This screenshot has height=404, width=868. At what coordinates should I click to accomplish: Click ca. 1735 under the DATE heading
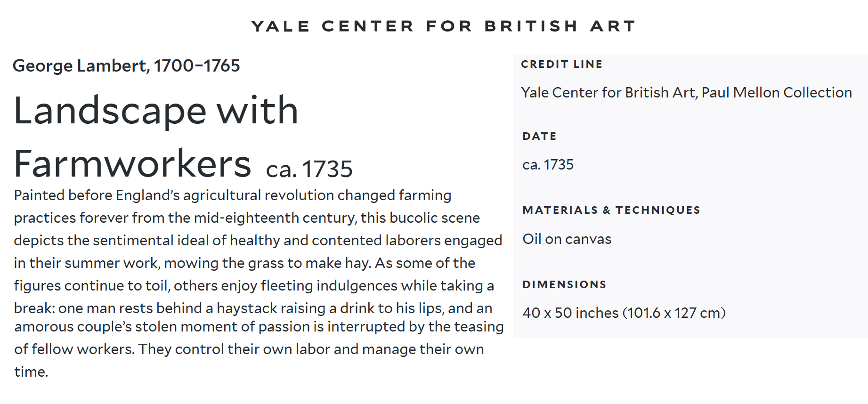(548, 165)
